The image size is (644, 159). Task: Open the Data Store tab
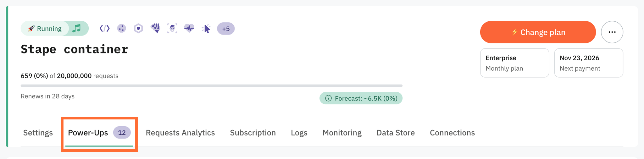pyautogui.click(x=396, y=133)
